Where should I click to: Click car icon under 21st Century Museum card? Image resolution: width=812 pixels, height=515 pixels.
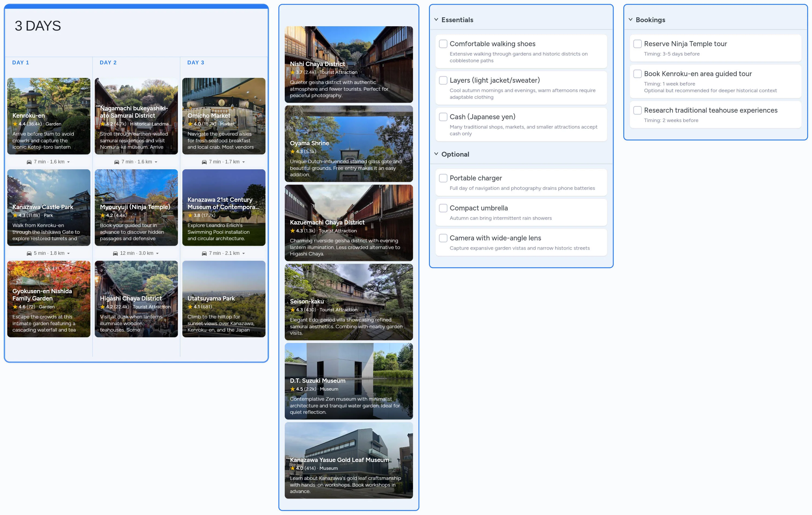click(204, 253)
